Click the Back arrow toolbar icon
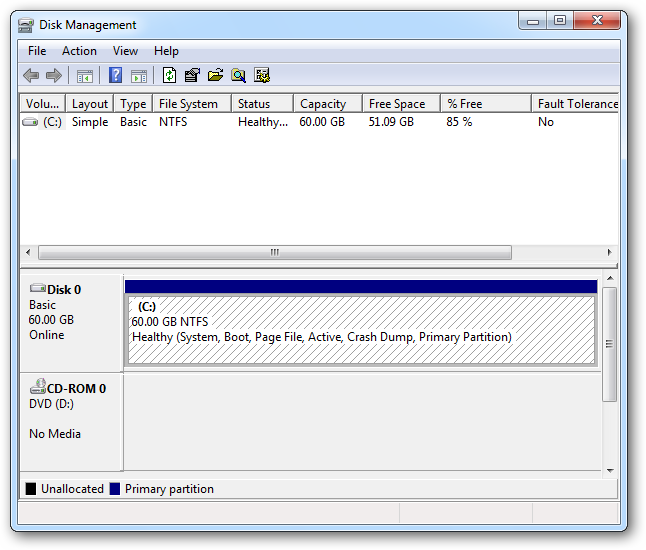 [31, 75]
